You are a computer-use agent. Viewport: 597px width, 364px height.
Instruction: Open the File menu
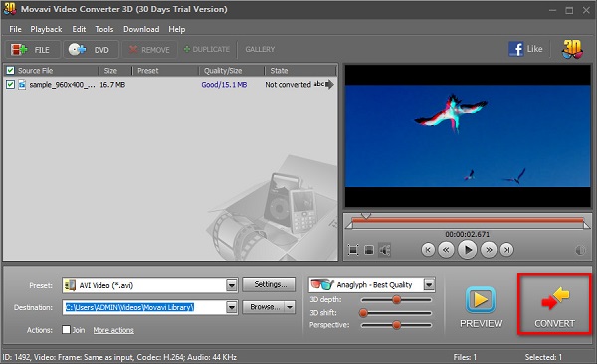[x=15, y=29]
